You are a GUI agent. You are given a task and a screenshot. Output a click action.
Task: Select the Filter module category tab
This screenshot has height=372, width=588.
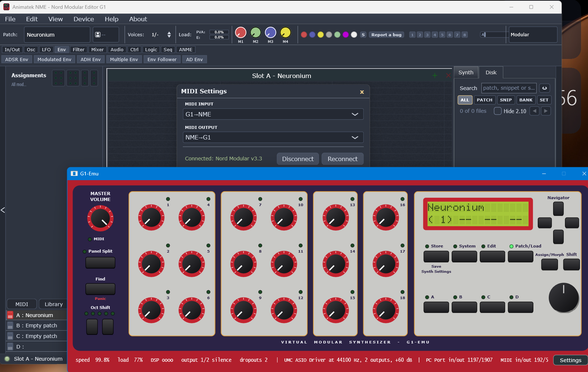click(x=78, y=49)
